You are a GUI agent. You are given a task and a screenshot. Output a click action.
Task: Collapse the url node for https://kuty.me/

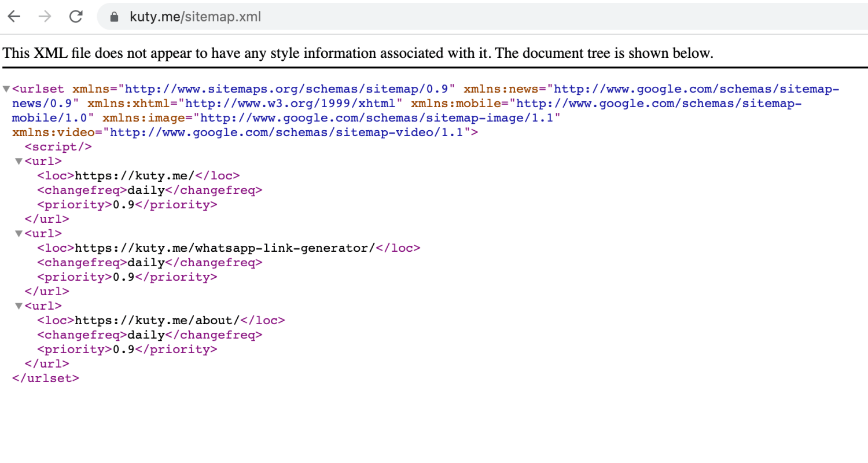tap(19, 161)
